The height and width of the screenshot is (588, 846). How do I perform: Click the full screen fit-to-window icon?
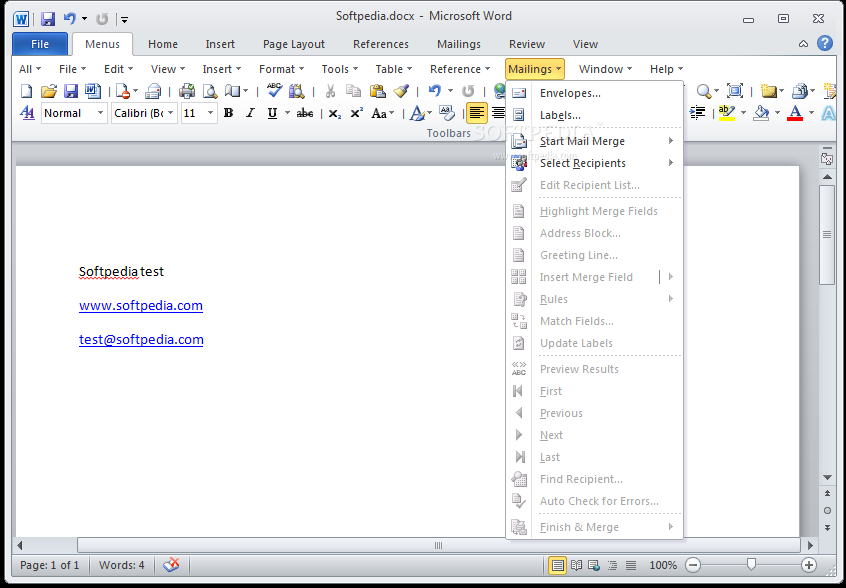click(735, 91)
